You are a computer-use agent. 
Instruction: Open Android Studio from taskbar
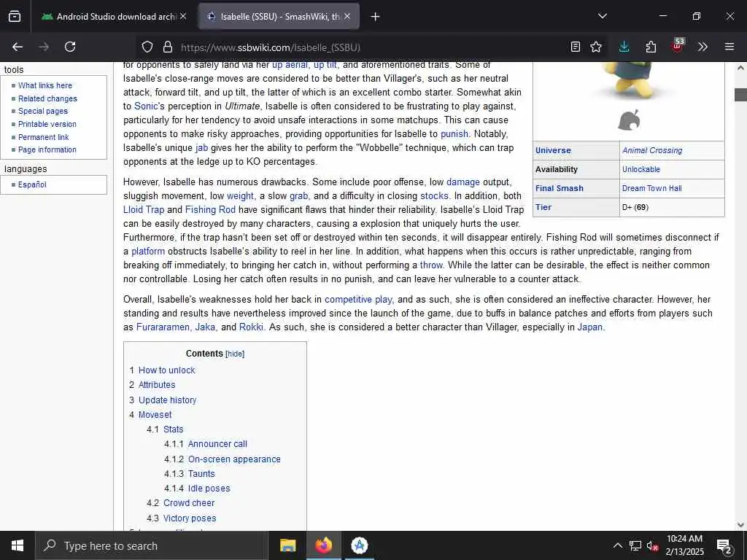click(x=359, y=545)
